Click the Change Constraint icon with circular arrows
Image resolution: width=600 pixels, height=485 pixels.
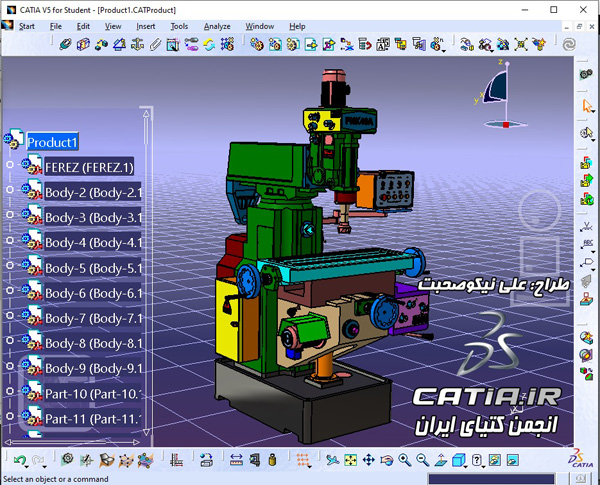tap(209, 44)
